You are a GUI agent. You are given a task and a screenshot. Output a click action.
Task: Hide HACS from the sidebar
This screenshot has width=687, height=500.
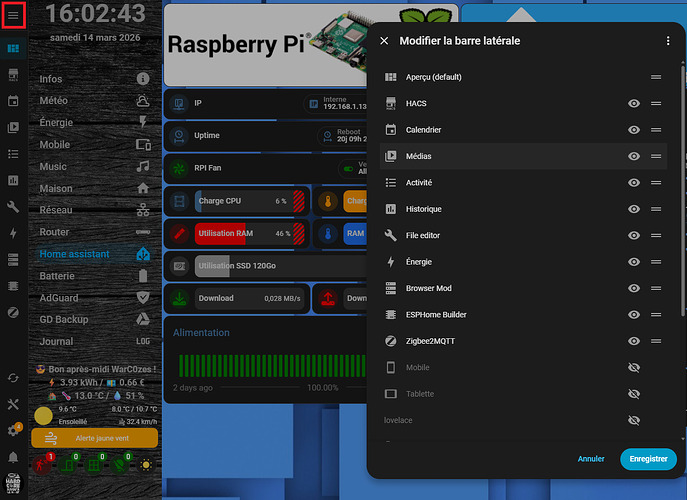(x=634, y=103)
